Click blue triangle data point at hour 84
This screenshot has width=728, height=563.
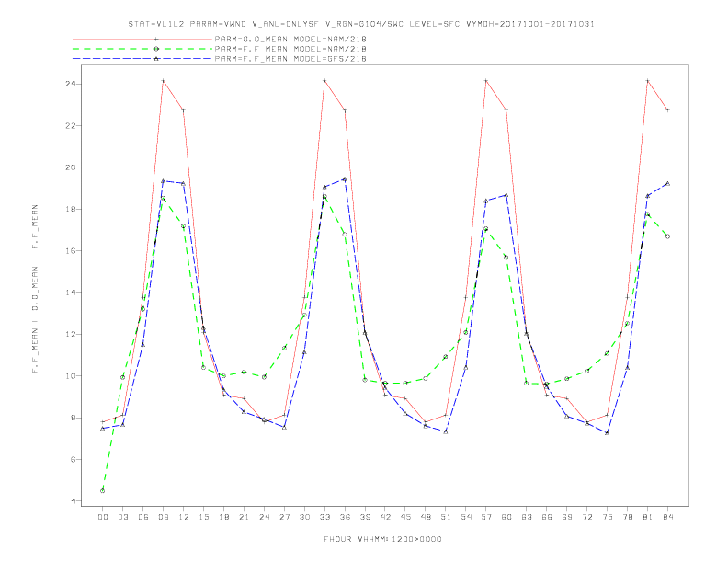pos(668,183)
